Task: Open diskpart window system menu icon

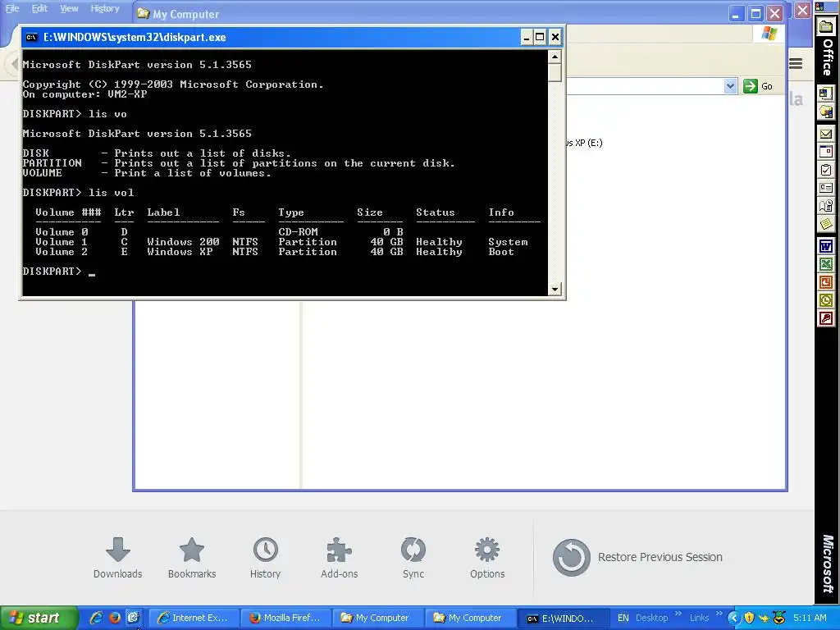Action: point(32,37)
